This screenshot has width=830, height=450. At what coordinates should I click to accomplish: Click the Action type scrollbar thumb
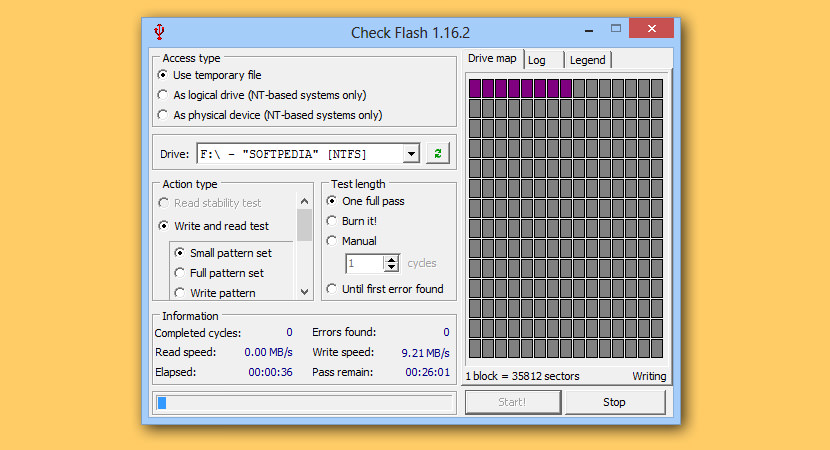(x=304, y=225)
